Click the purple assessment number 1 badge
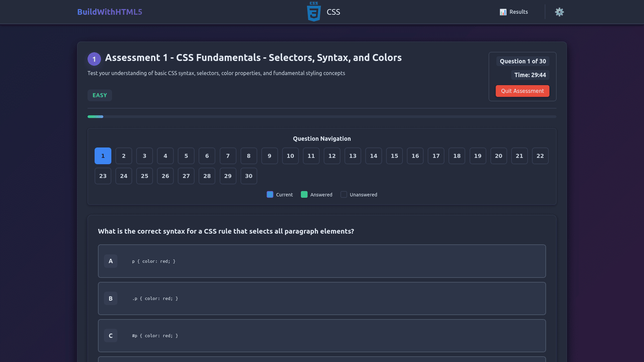This screenshot has width=644, height=362. pyautogui.click(x=94, y=59)
